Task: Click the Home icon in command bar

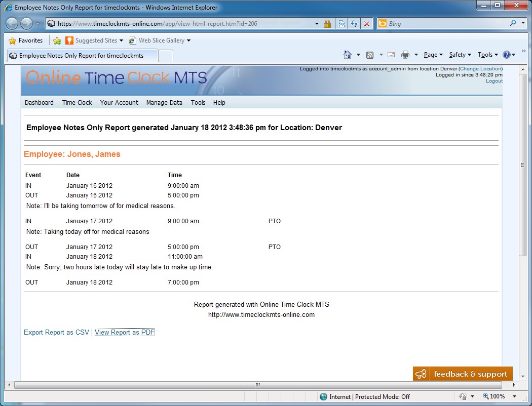Action: tap(347, 55)
